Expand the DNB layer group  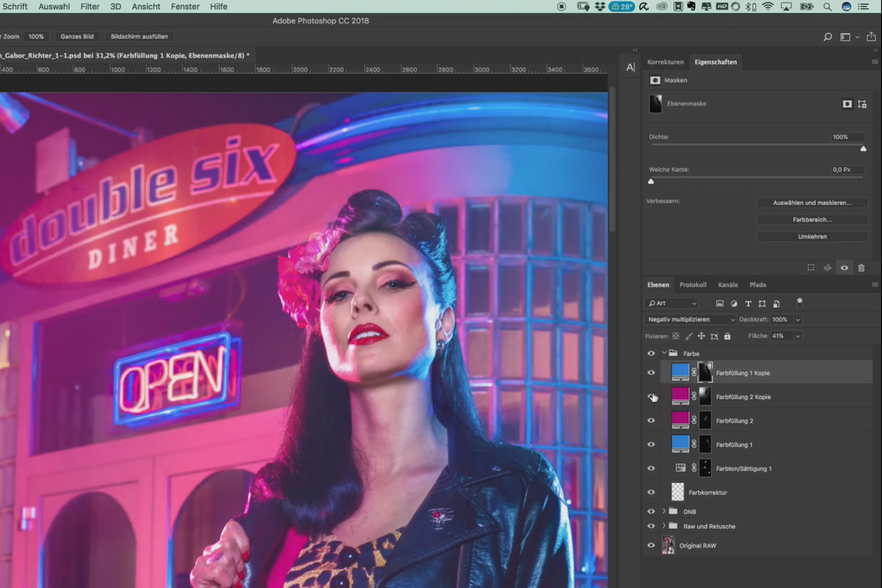click(664, 511)
